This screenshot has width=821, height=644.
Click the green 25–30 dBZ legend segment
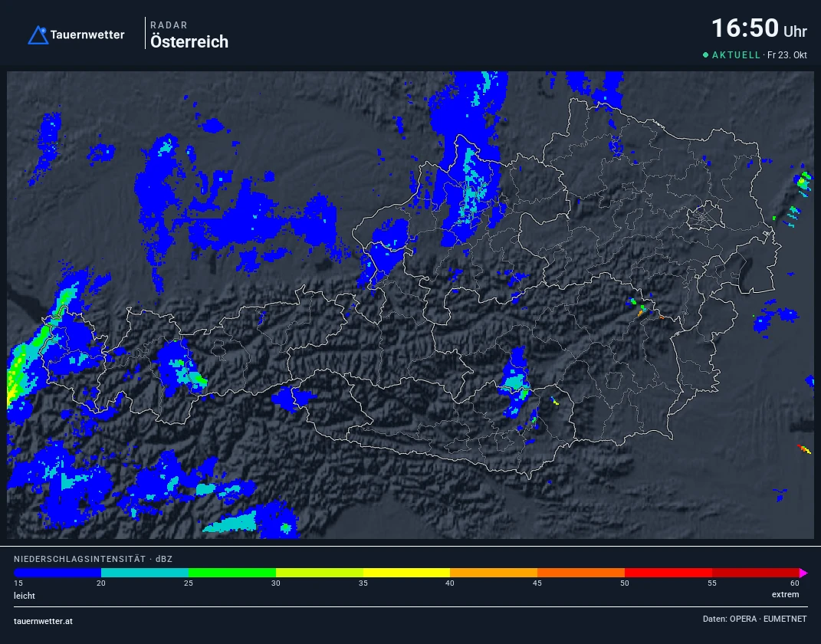point(232,573)
